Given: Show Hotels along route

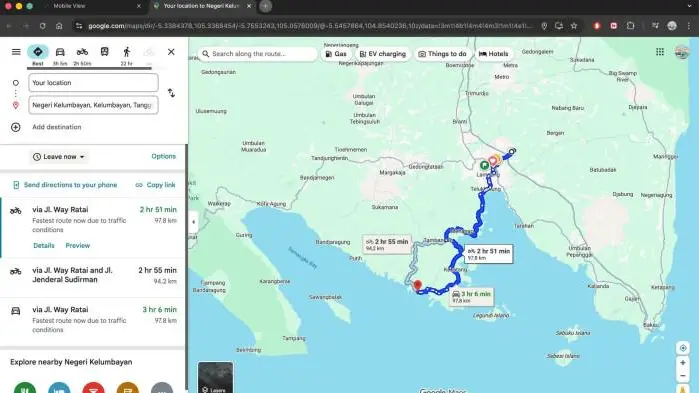Looking at the screenshot, I should point(493,54).
